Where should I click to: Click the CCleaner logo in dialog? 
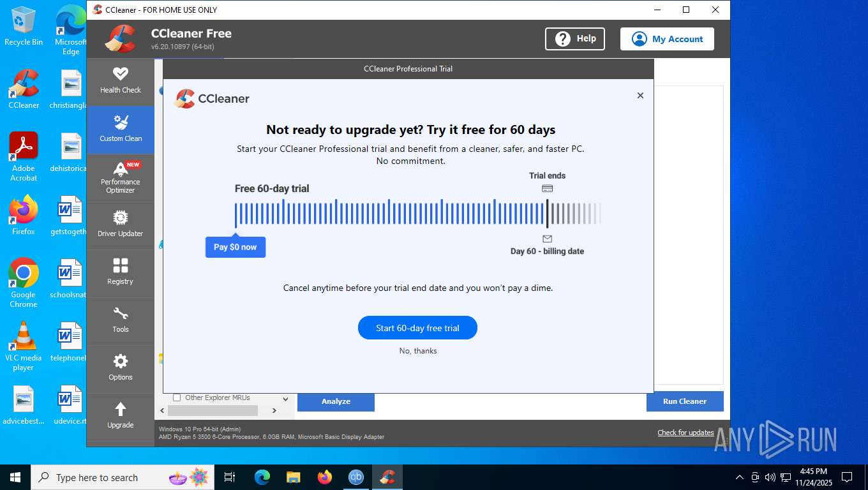(x=212, y=99)
